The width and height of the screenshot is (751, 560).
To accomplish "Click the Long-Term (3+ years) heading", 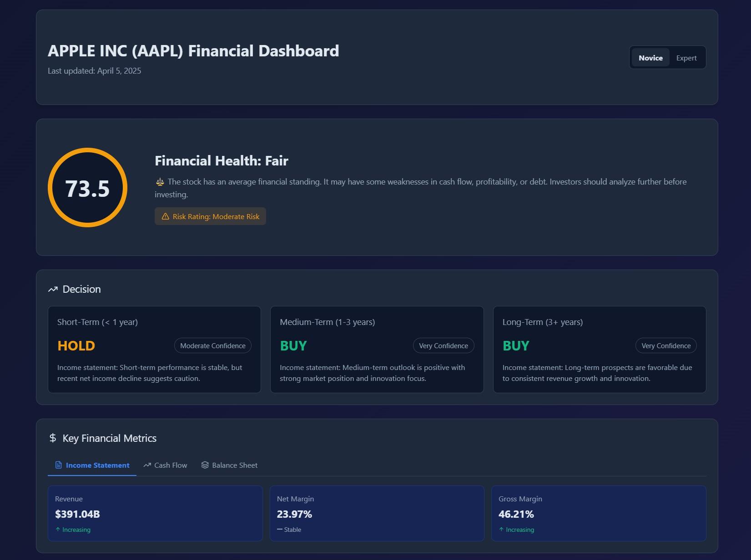I will coord(543,322).
